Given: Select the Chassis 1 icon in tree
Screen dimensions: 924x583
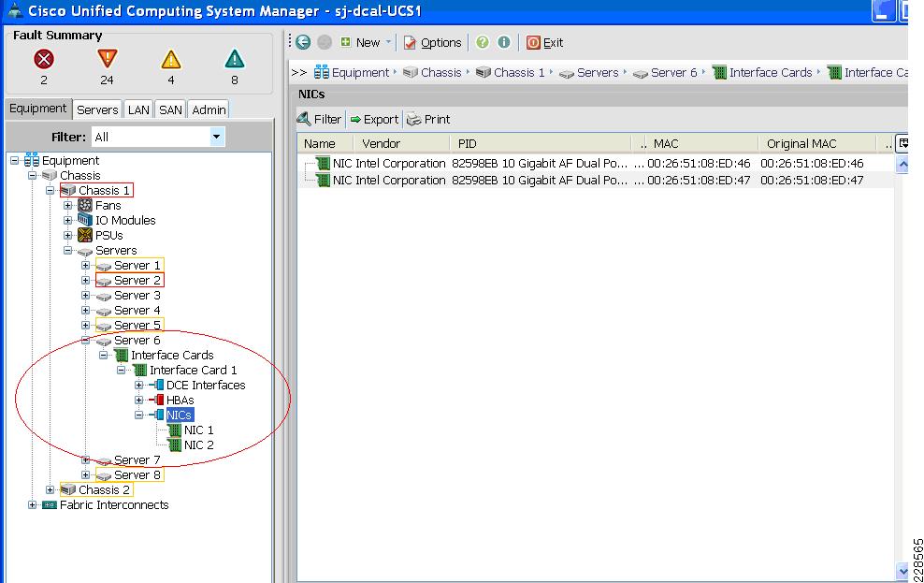Looking at the screenshot, I should point(68,190).
